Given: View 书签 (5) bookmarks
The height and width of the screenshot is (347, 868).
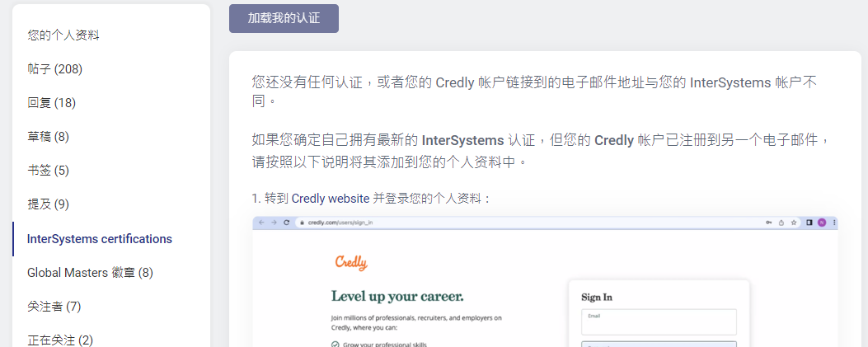Looking at the screenshot, I should click(x=48, y=170).
